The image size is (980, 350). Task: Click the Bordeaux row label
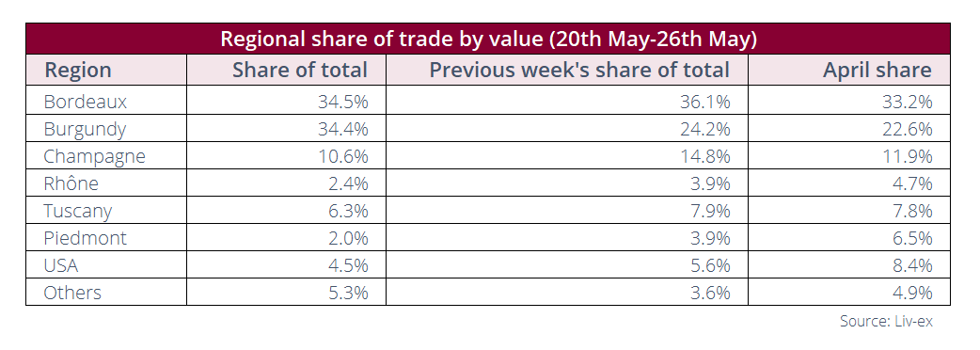pyautogui.click(x=86, y=102)
